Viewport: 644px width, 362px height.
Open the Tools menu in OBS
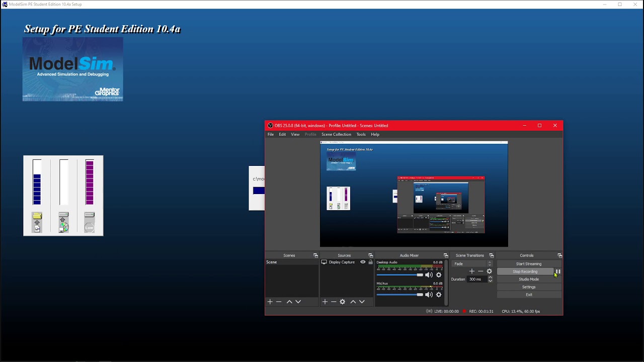coord(361,134)
